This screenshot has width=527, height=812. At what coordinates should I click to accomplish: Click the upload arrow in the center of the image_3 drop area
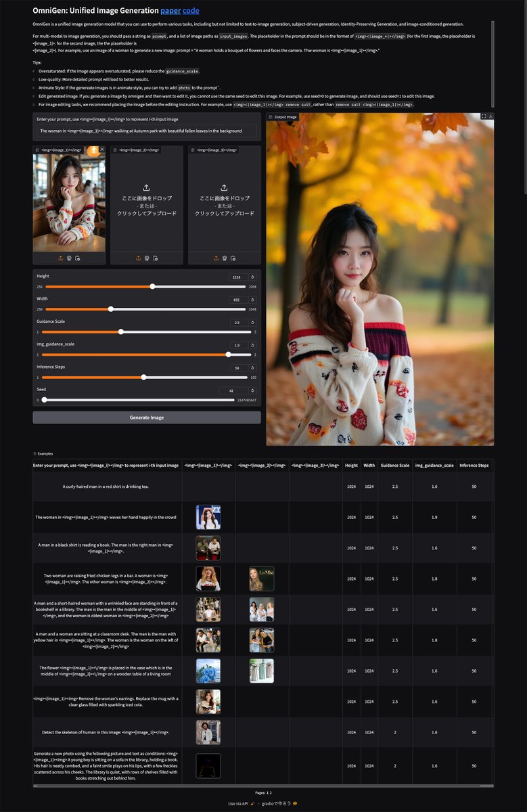pyautogui.click(x=225, y=187)
